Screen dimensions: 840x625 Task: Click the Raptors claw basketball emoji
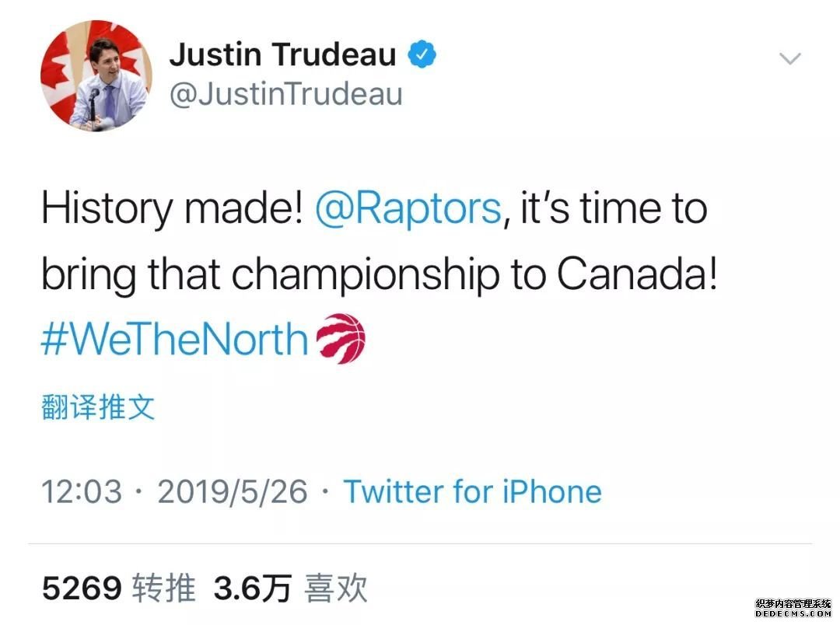click(x=341, y=338)
